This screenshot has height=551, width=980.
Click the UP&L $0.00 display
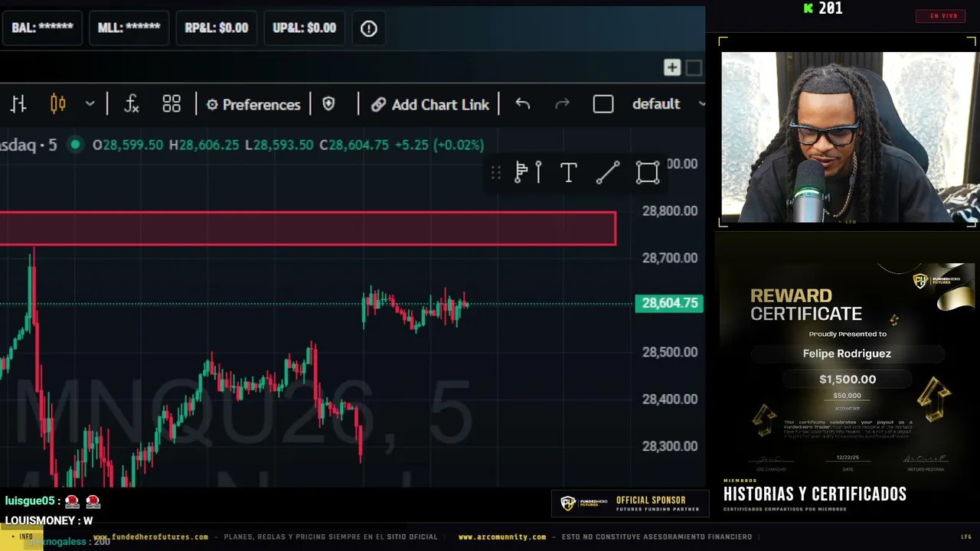point(304,28)
